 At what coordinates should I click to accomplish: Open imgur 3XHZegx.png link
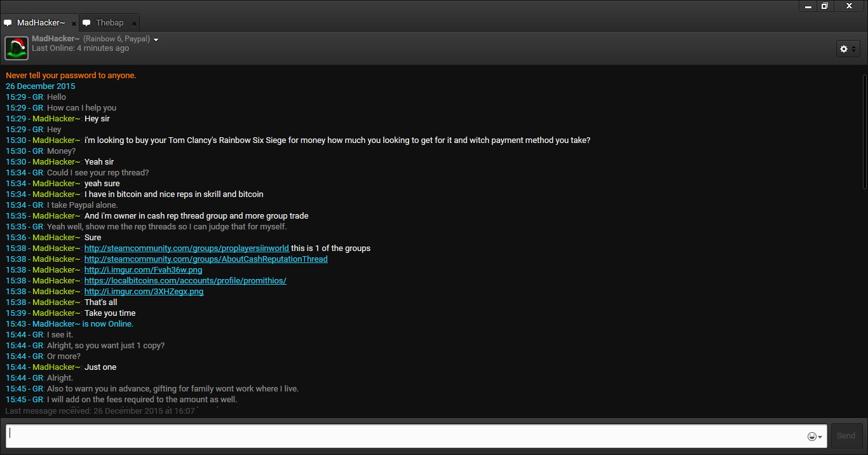144,292
